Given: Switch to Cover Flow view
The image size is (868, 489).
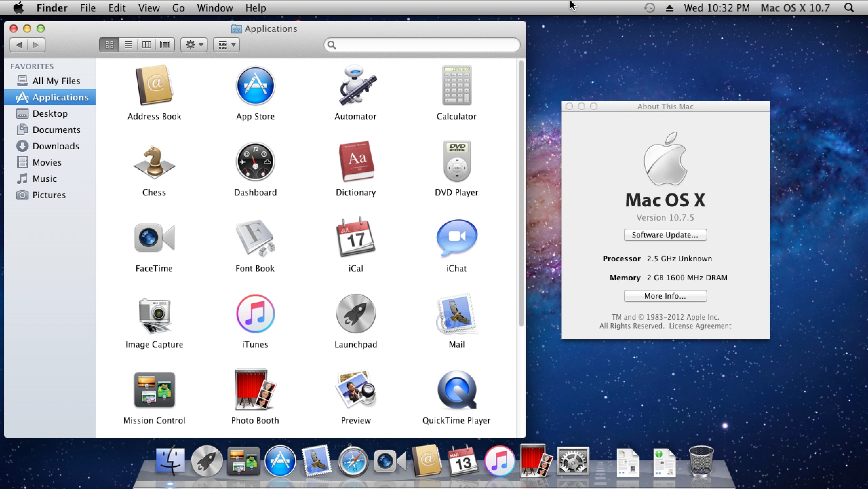Looking at the screenshot, I should pyautogui.click(x=165, y=45).
